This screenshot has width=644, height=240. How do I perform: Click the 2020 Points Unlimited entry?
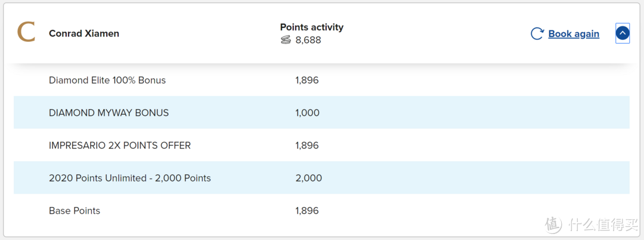tap(130, 178)
